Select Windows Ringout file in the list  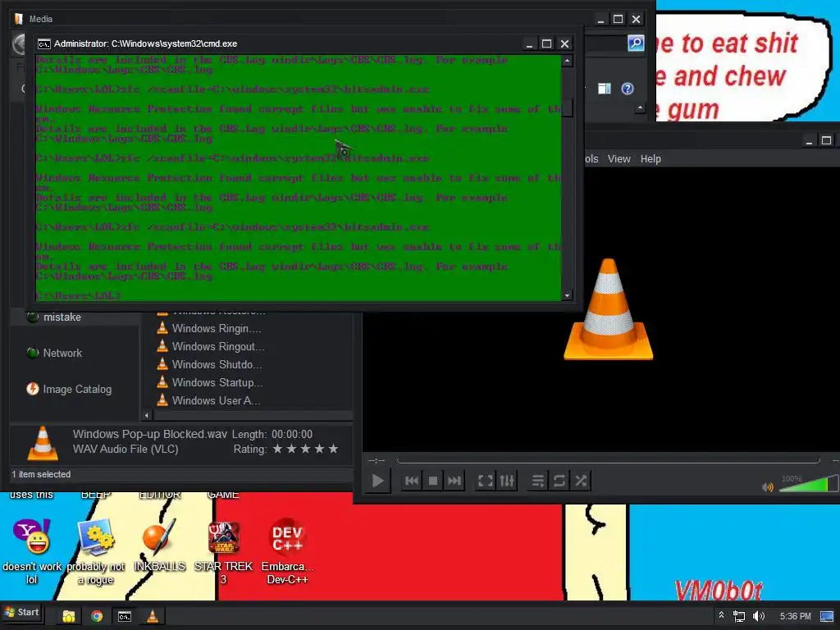(x=211, y=347)
